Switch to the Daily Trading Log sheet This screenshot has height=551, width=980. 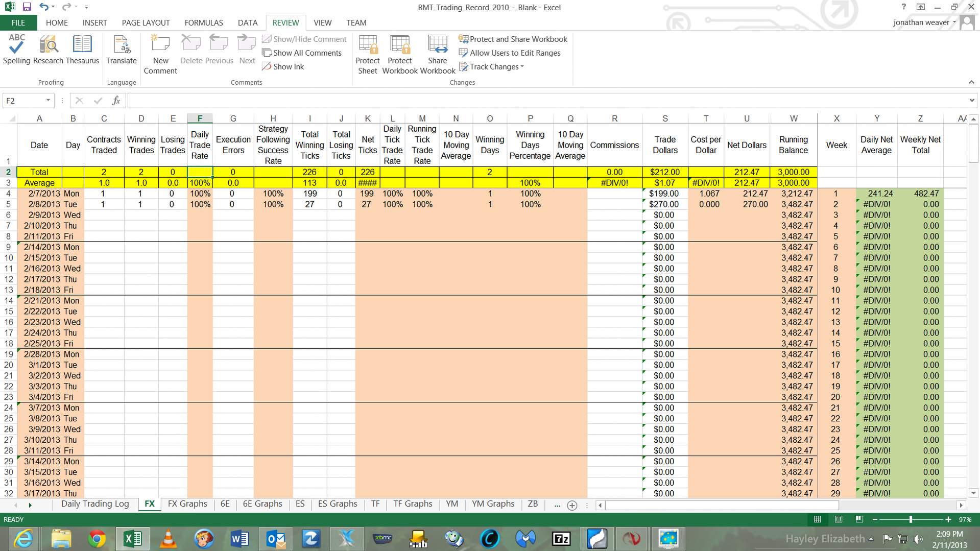(x=95, y=504)
